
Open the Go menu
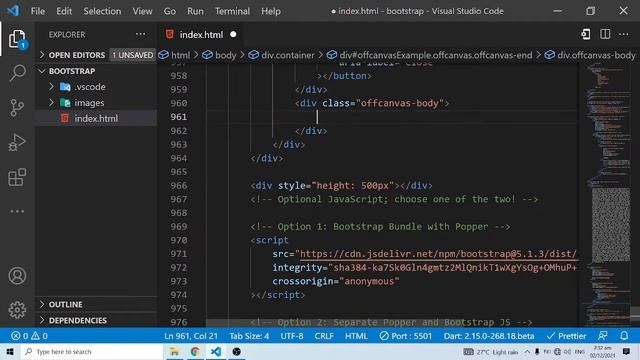(170, 11)
